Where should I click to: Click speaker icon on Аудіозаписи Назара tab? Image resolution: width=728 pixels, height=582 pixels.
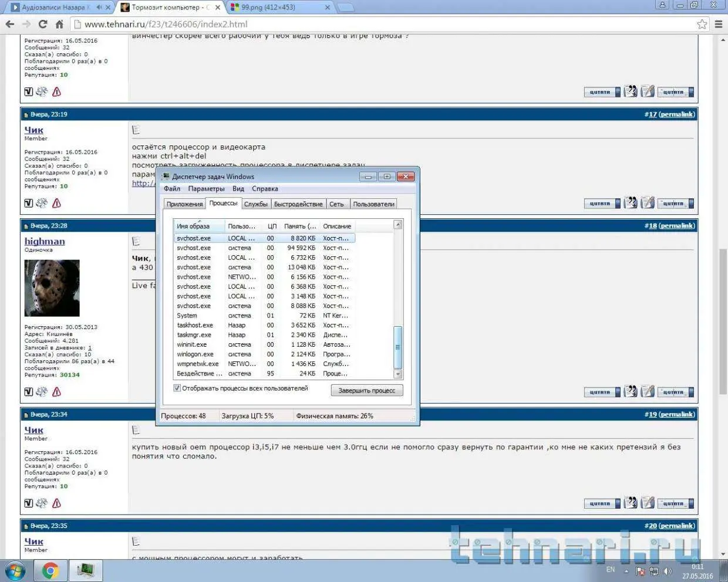pyautogui.click(x=99, y=7)
